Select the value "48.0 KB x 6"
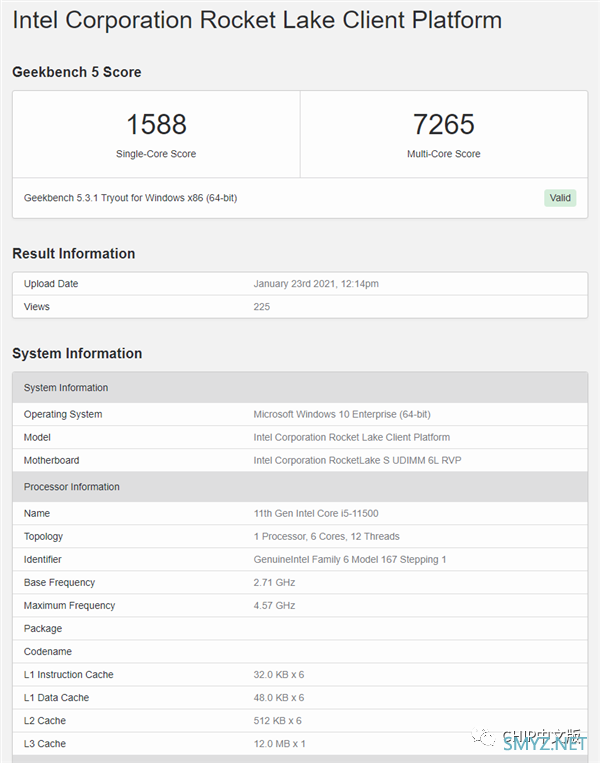Image resolution: width=600 pixels, height=763 pixels. coord(279,697)
